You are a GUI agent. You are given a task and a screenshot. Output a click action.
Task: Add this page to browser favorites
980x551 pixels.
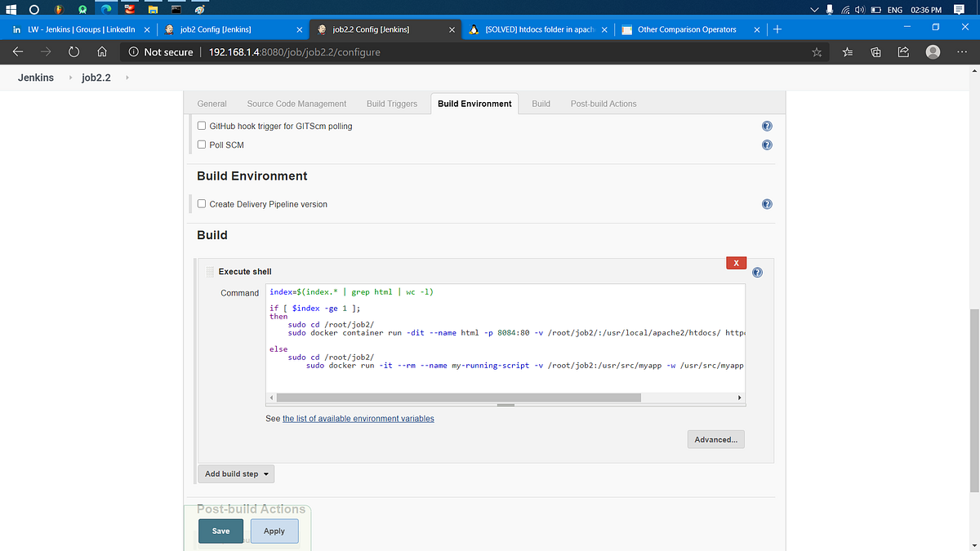pos(817,51)
